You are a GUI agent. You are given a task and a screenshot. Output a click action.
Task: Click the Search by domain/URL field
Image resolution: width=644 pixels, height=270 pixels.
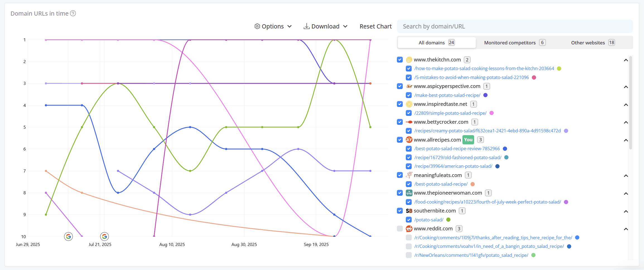click(x=515, y=26)
